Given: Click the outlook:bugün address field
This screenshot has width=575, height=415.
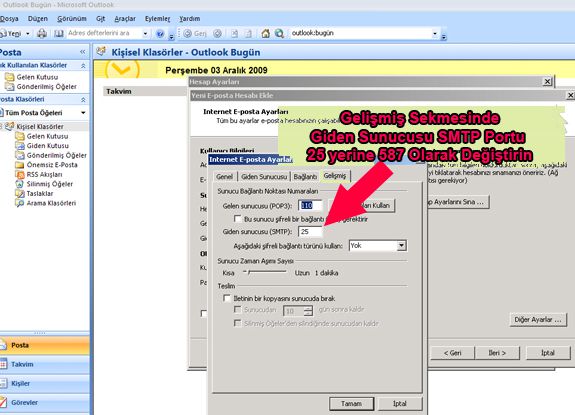Looking at the screenshot, I should coord(360,33).
